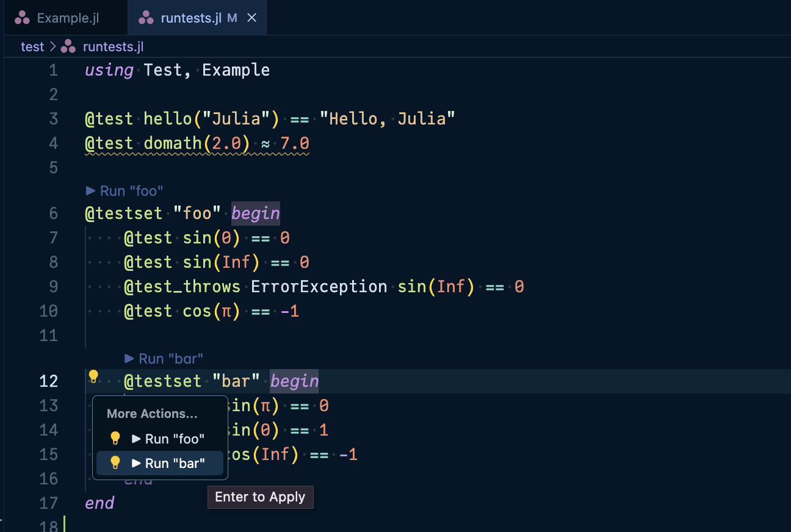Click the lightbulb icon next to Run "foo" action
The image size is (791, 532).
click(115, 437)
